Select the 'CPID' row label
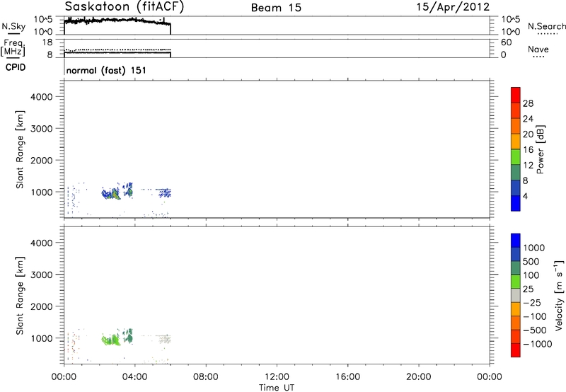Screen dimensions: 566x392 pyautogui.click(x=16, y=67)
